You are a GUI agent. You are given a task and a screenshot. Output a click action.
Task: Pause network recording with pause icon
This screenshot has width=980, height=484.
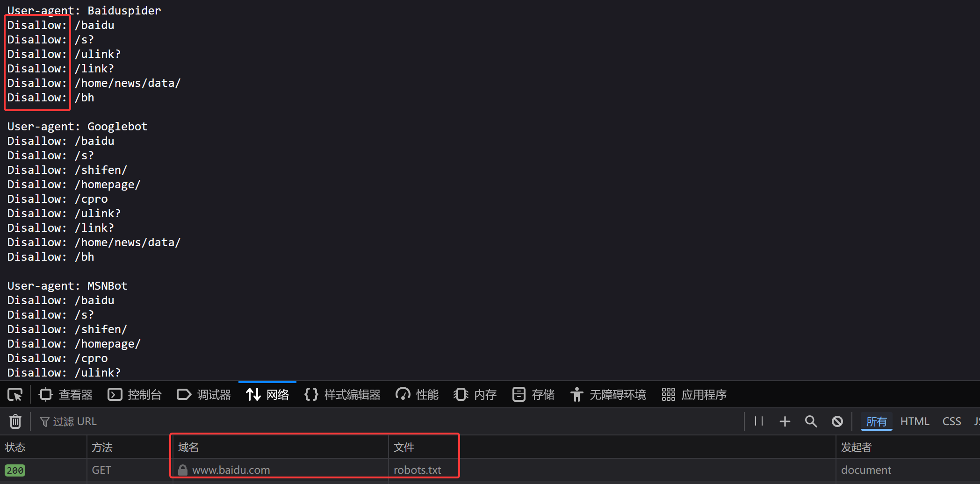(759, 421)
